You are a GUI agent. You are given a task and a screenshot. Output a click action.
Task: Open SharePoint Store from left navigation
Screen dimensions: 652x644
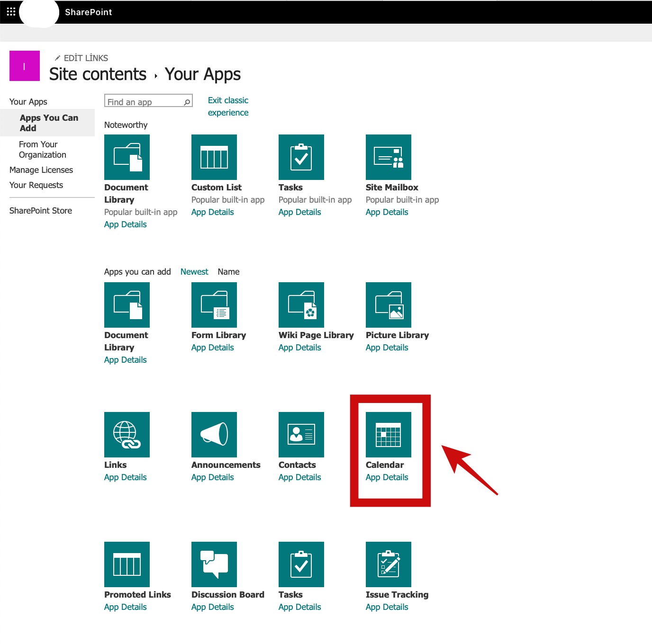[x=41, y=211]
